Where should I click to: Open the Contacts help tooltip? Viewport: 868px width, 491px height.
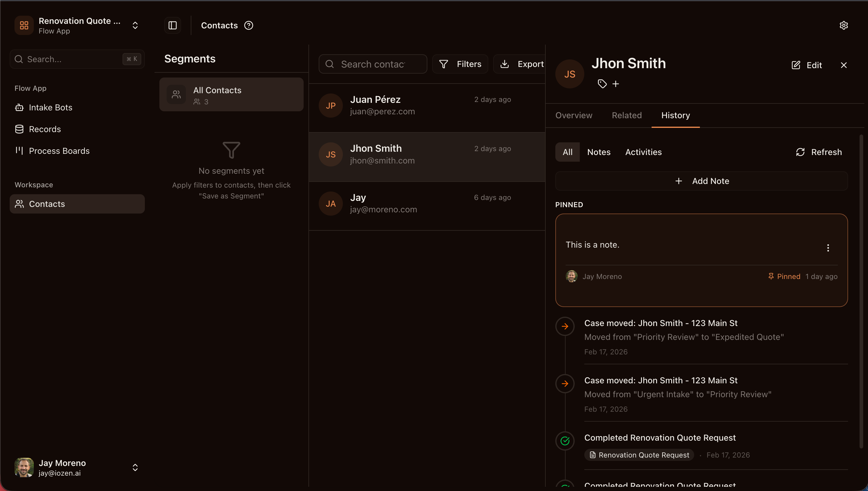tap(249, 25)
